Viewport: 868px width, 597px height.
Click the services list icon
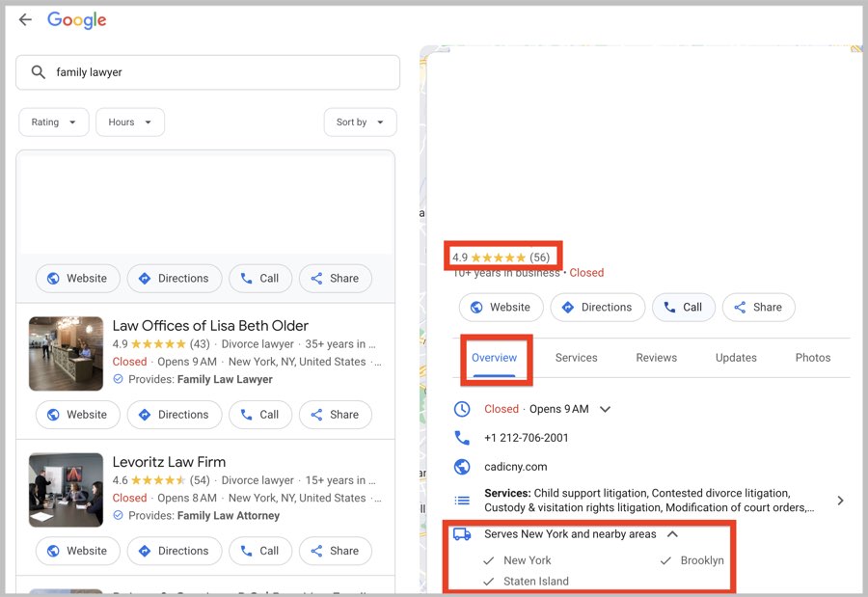(462, 501)
